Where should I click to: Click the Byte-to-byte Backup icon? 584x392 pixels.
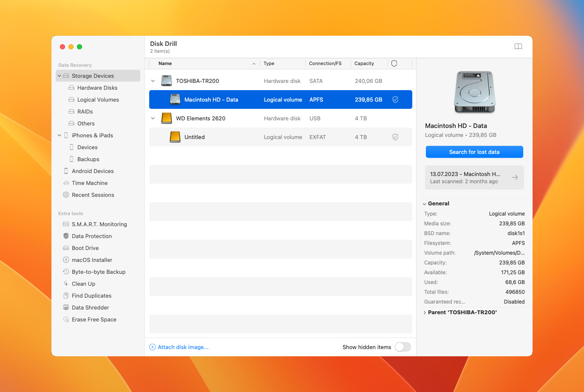[x=66, y=272]
